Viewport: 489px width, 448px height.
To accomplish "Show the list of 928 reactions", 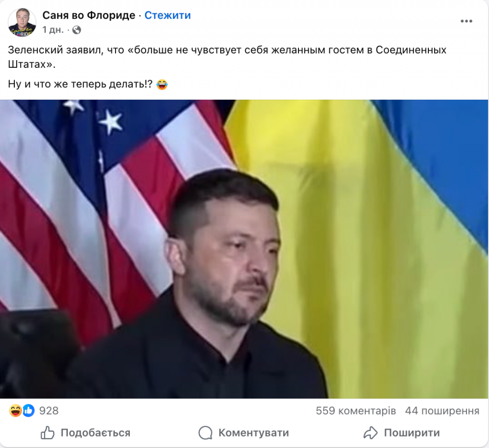I will 49,411.
